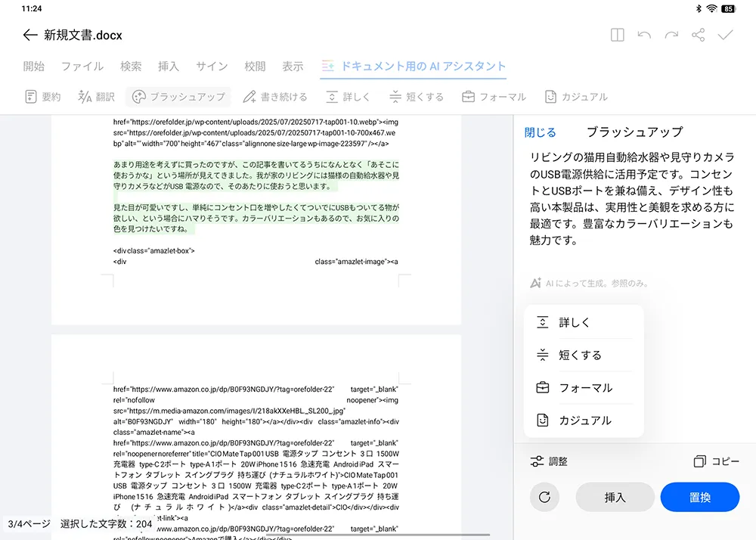Tap the 3/4ページ page indicator
This screenshot has width=756, height=540.
point(29,524)
